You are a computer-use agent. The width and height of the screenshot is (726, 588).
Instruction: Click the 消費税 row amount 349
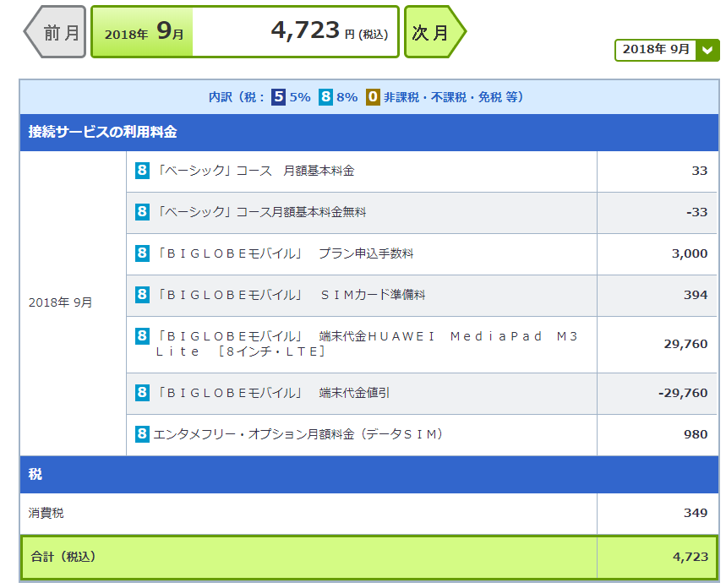[695, 513]
